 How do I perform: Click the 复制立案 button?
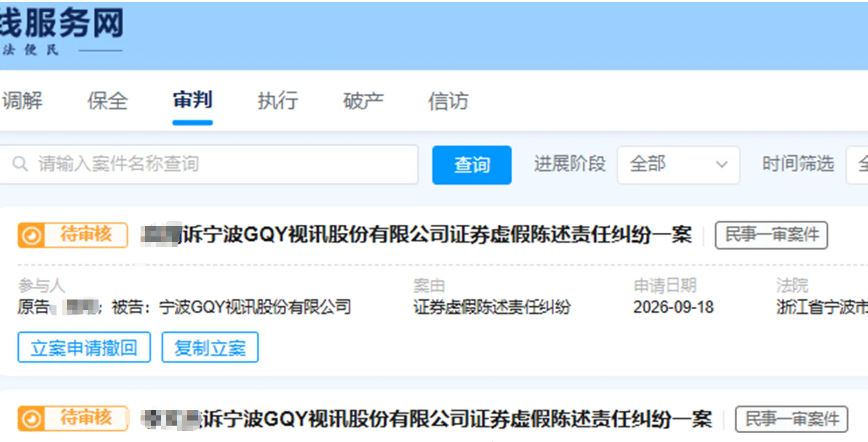point(210,347)
